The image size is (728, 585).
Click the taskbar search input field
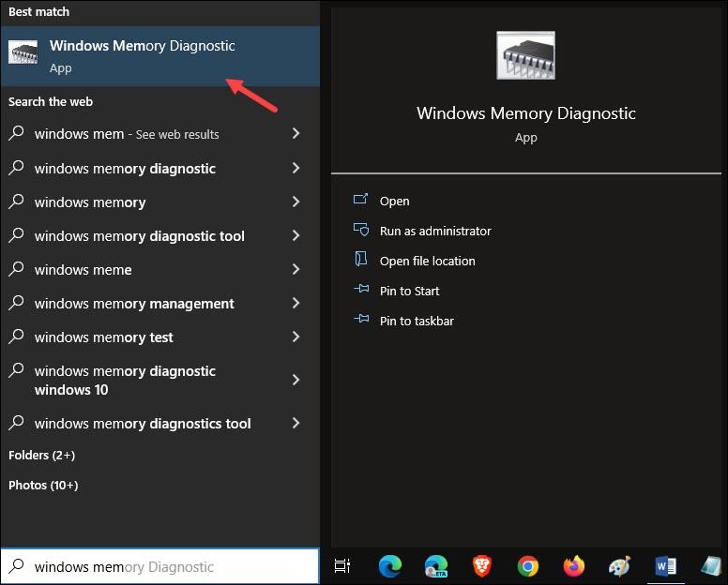pos(160,566)
